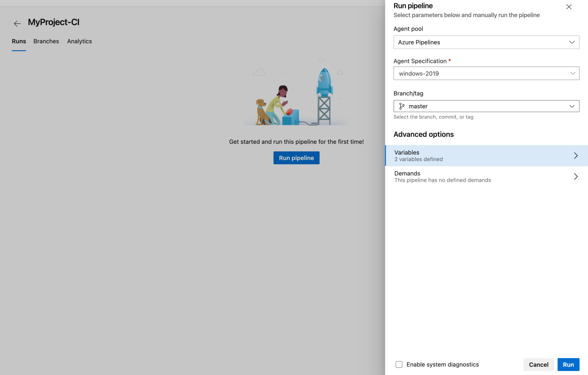This screenshot has height=375, width=588.
Task: Select the Runs tab
Action: point(19,41)
